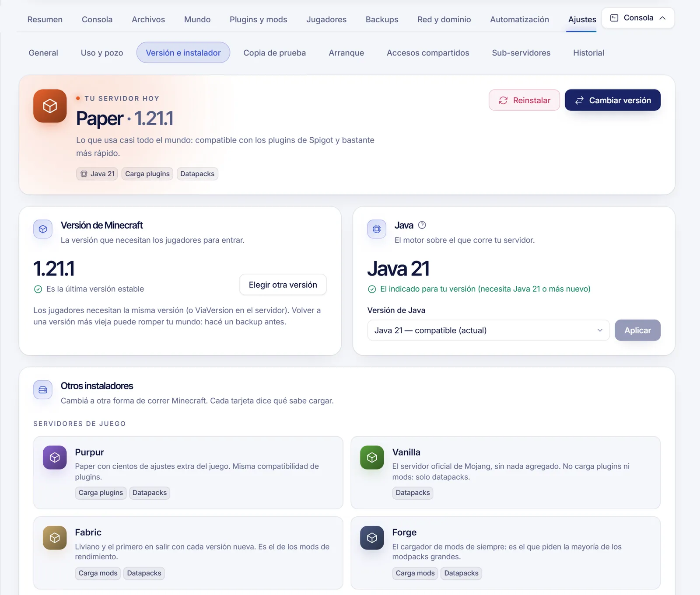700x595 pixels.
Task: Click Elegir otra versión button
Action: pyautogui.click(x=283, y=285)
